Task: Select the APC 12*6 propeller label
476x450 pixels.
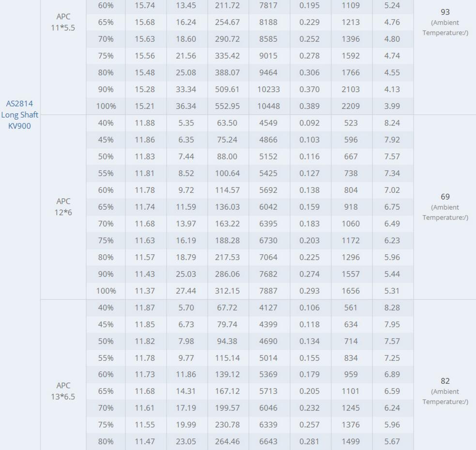Action: pyautogui.click(x=63, y=207)
